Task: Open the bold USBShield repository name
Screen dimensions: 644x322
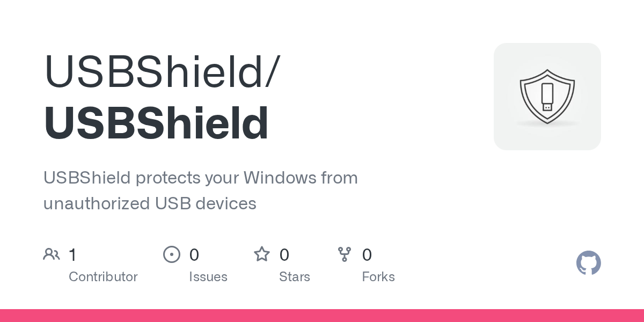Action: 156,123
